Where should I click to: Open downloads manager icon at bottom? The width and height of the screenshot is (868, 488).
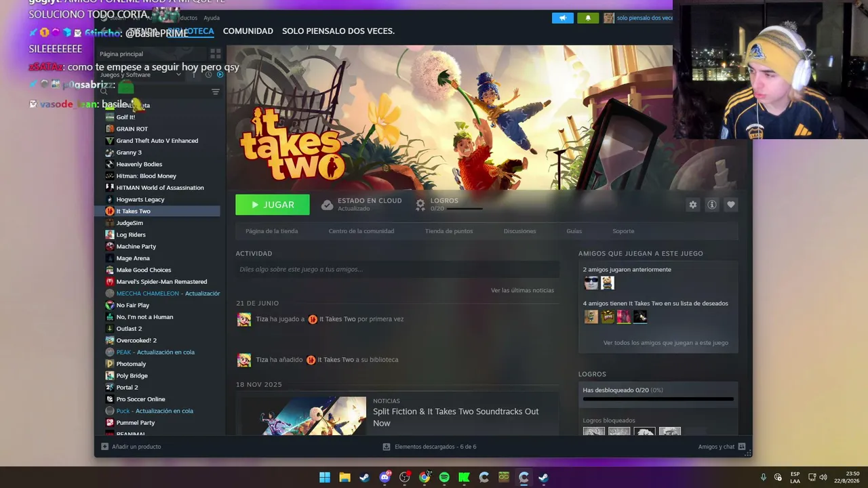[387, 447]
